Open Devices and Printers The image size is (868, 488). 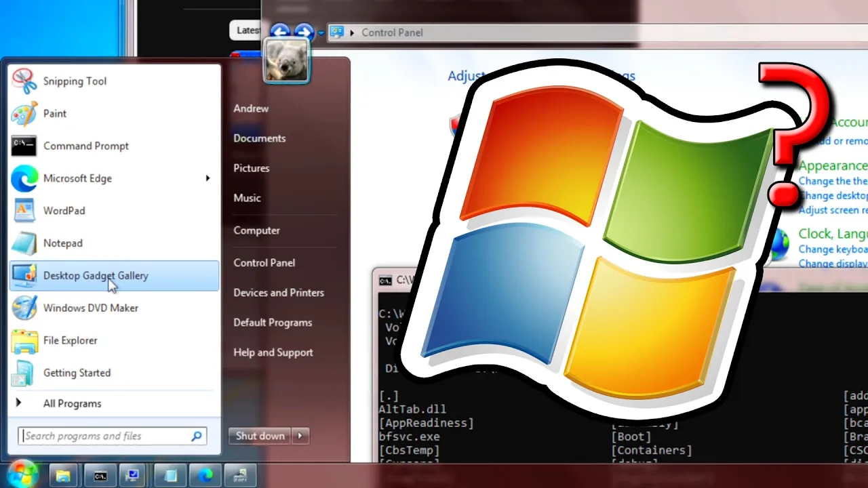(279, 293)
